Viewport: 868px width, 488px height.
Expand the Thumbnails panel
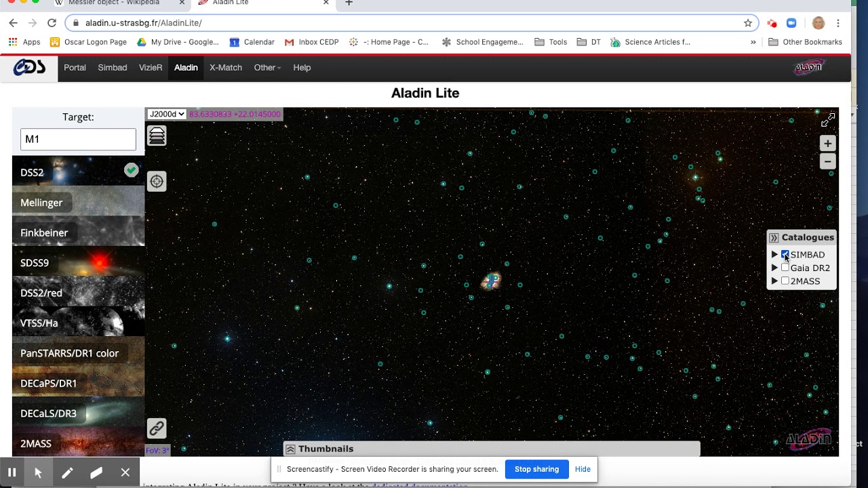click(x=290, y=449)
